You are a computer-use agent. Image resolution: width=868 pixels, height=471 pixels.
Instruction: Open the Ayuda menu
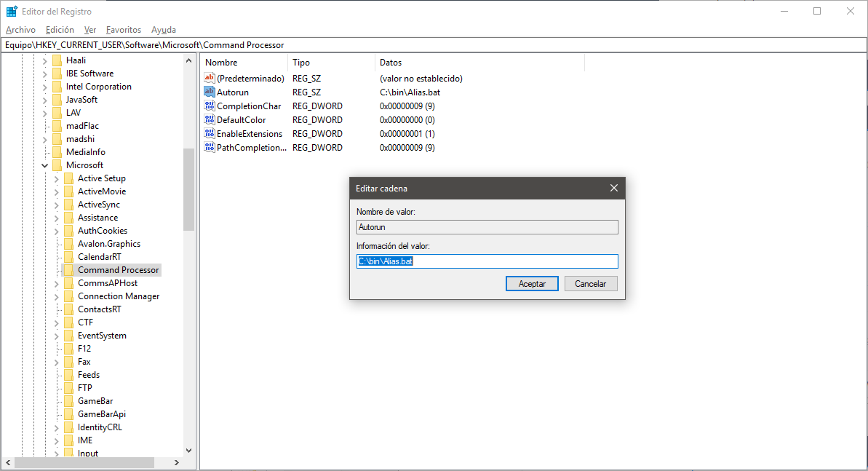[x=163, y=30]
